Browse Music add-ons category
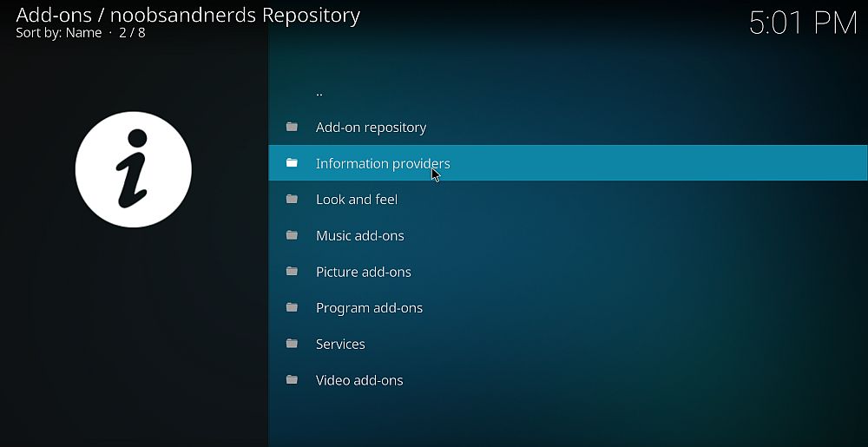The image size is (868, 447). pyautogui.click(x=568, y=236)
